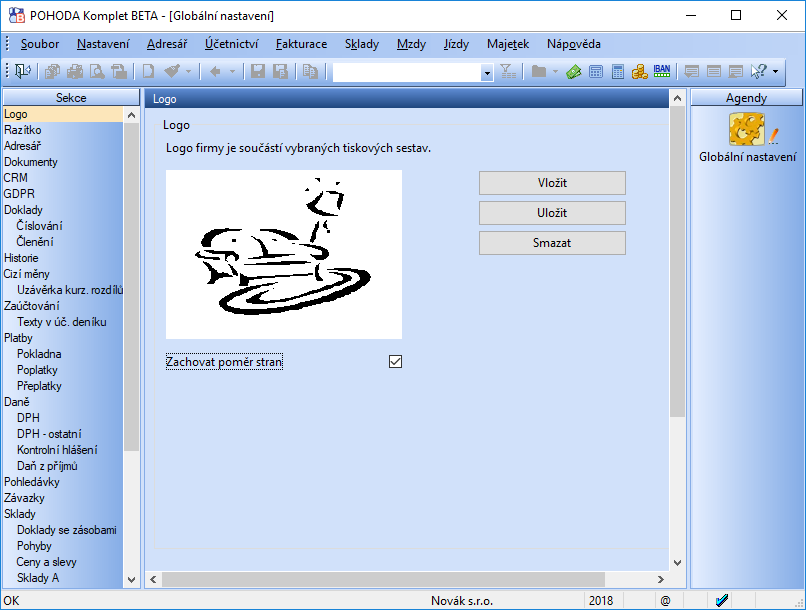Open the Adresář menu
The image size is (806, 610).
click(167, 44)
